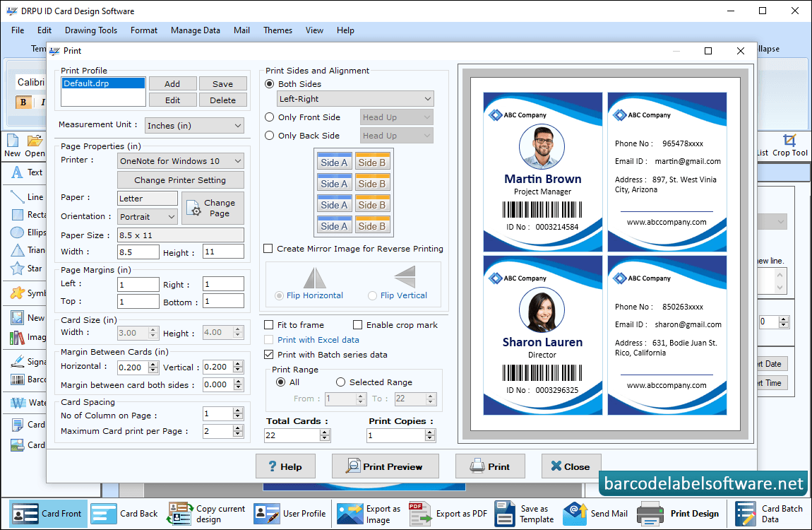812x530 pixels.
Task: Open the Card Batch Data icon
Action: pos(745,514)
